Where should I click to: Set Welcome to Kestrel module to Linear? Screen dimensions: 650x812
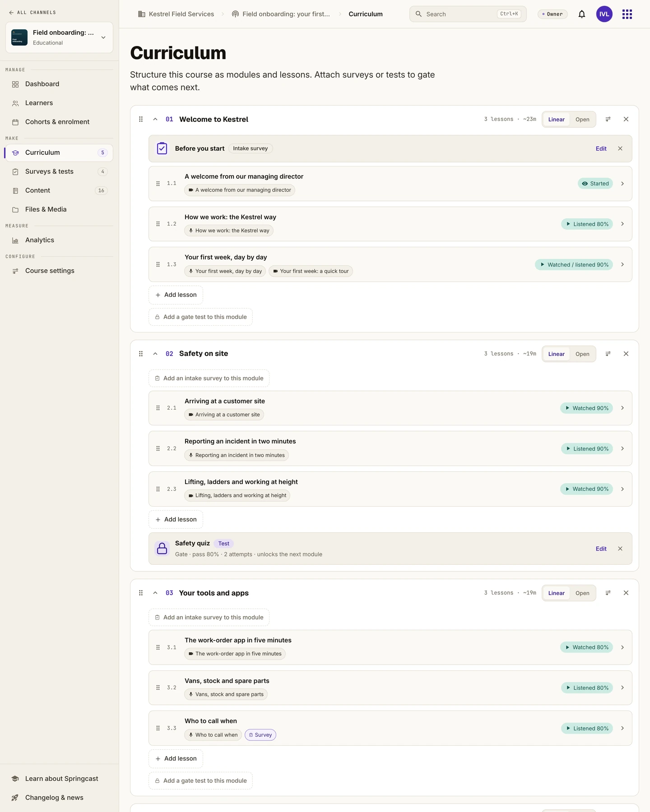pyautogui.click(x=557, y=120)
